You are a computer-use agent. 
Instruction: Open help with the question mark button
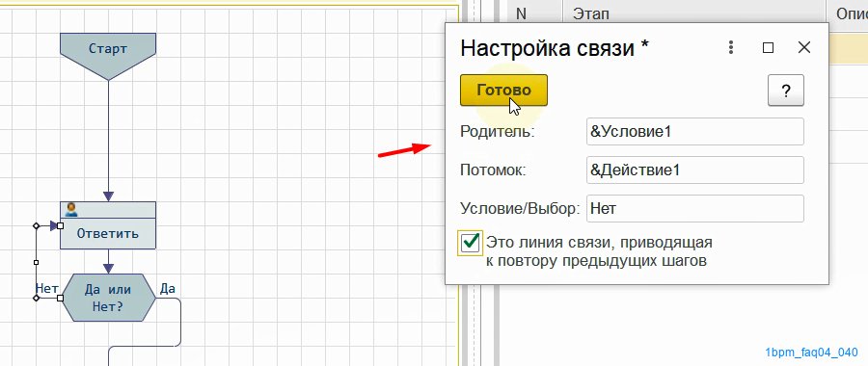click(785, 91)
